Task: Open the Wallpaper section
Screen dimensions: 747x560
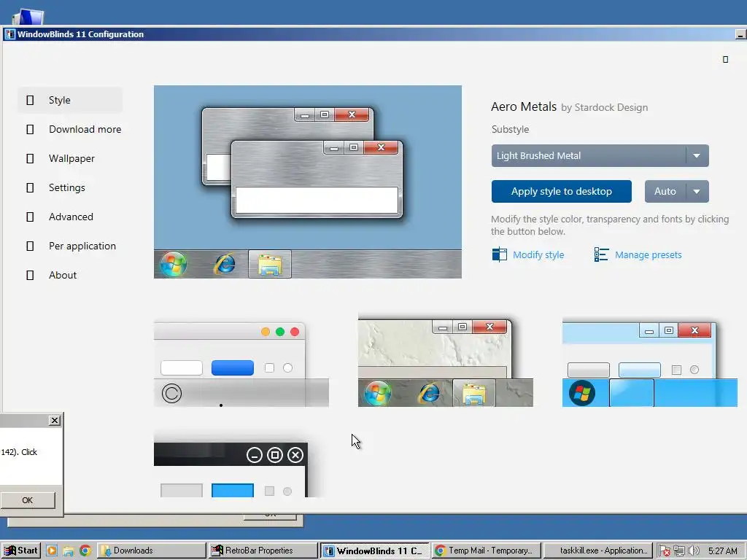Action: point(70,158)
